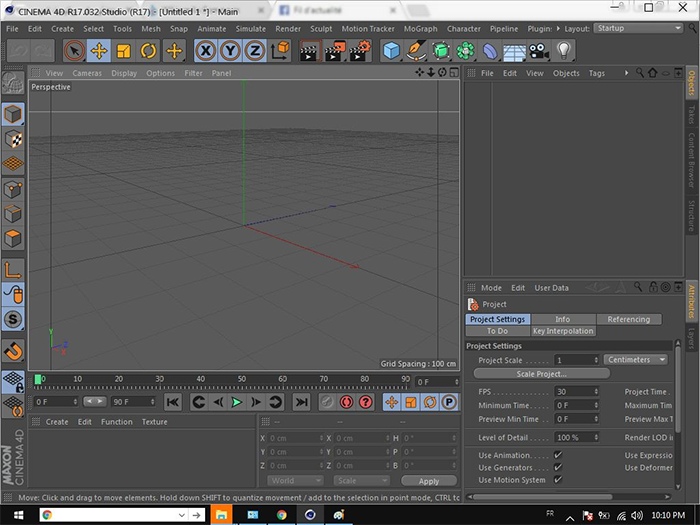Screen dimensions: 700x525
Task: Uncheck Use Animation checkbox
Action: point(558,455)
